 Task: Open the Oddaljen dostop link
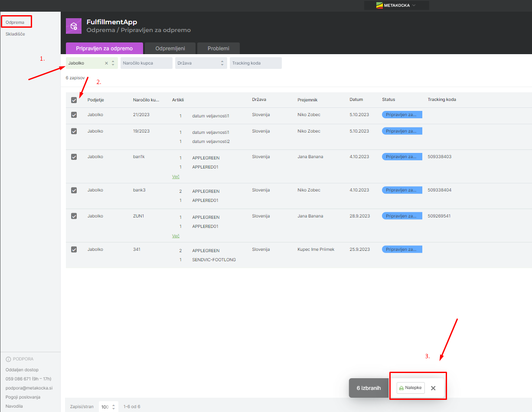pyautogui.click(x=22, y=370)
